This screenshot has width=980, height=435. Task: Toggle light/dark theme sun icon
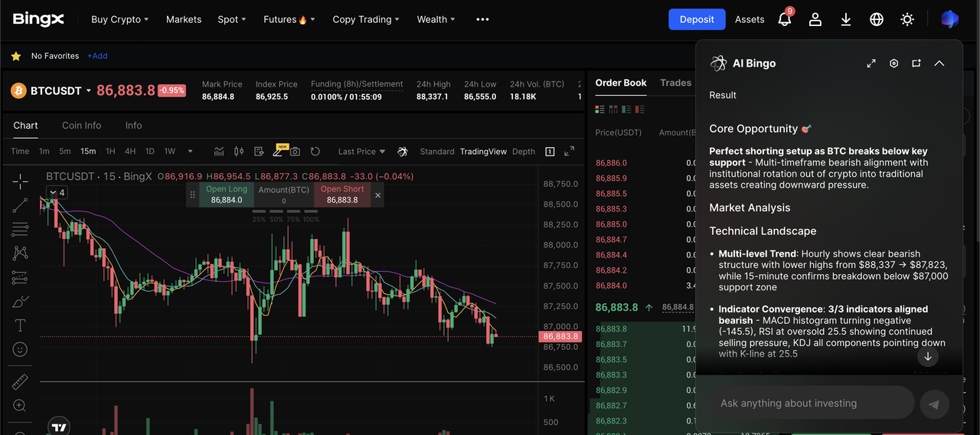coord(907,19)
